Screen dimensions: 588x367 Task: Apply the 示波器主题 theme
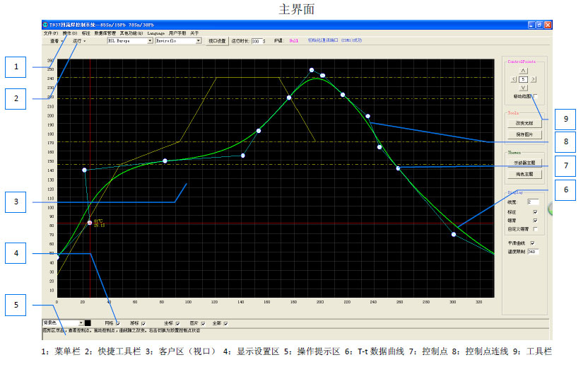pyautogui.click(x=524, y=163)
